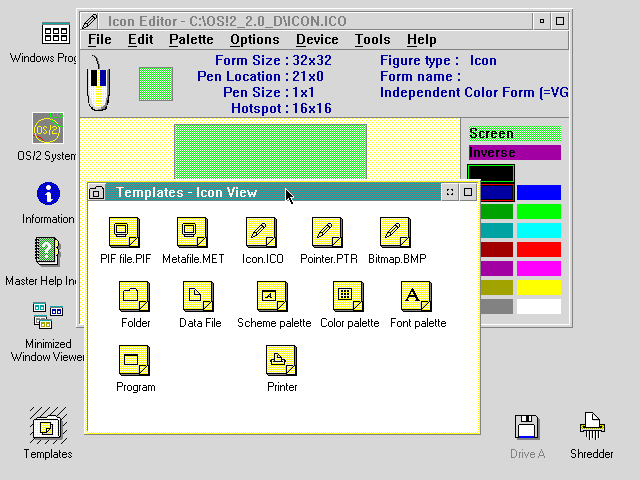
Task: Select the Bitmap.BMP template icon
Action: (x=395, y=232)
